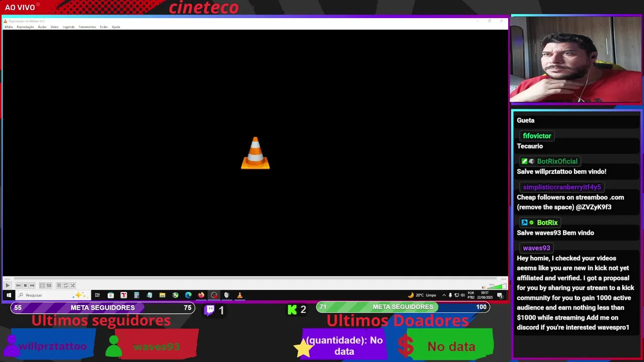
Task: Open Task View from the taskbar
Action: (x=97, y=295)
